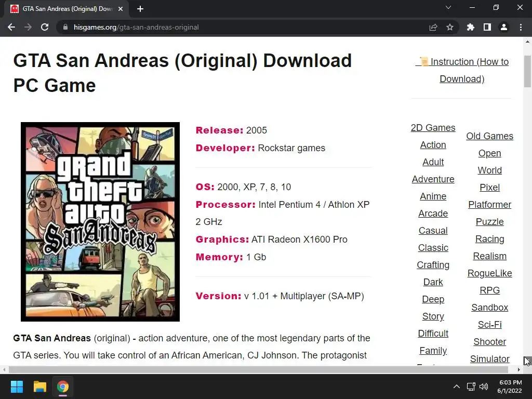This screenshot has height=399, width=532.
Task: Click the forward navigation arrow
Action: [x=28, y=27]
